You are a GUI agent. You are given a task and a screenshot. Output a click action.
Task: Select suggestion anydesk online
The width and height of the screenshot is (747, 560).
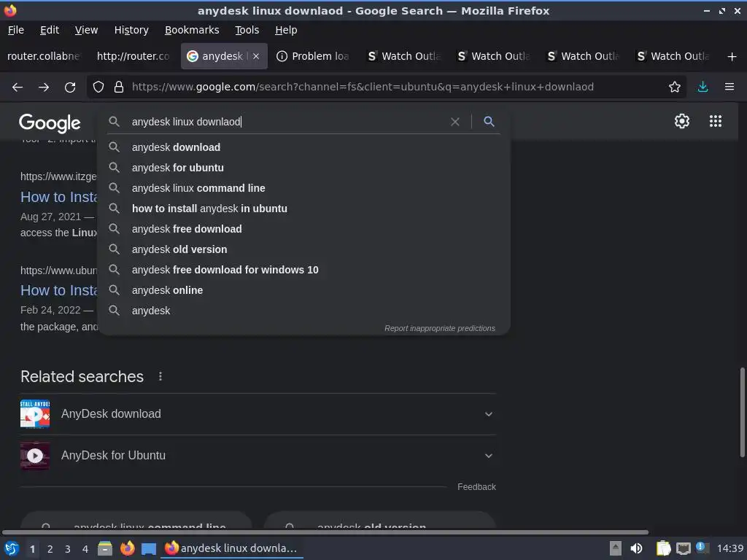[x=303, y=291]
